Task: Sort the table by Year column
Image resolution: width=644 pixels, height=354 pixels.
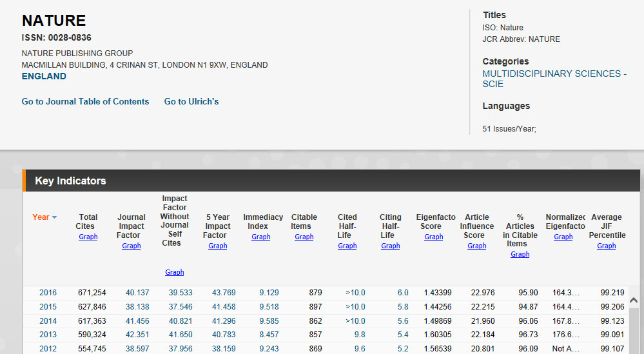Action: (44, 217)
